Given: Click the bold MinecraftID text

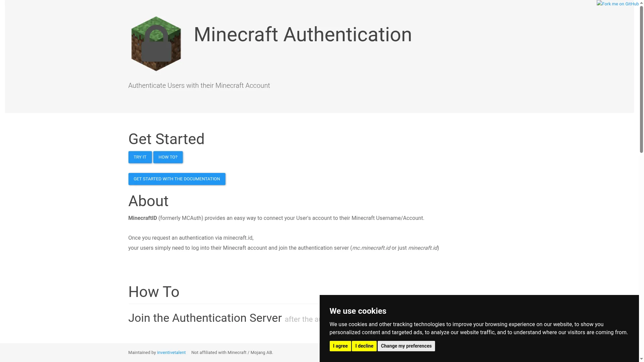Looking at the screenshot, I should tap(143, 218).
